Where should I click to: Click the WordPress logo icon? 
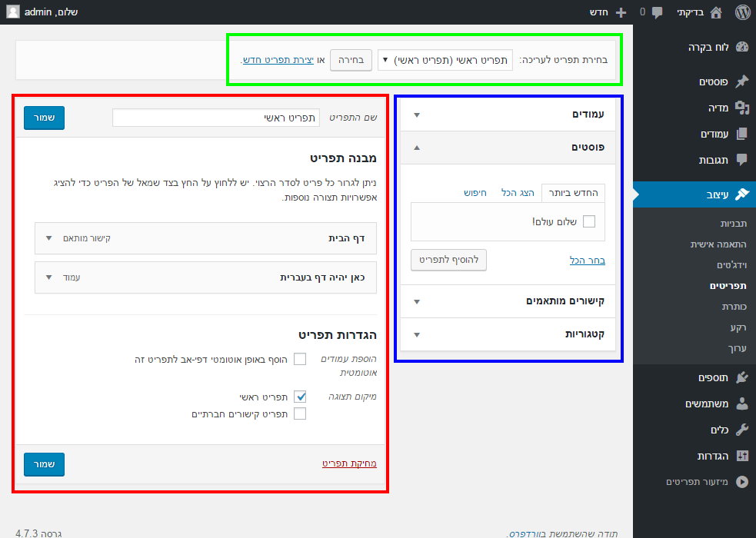(742, 12)
